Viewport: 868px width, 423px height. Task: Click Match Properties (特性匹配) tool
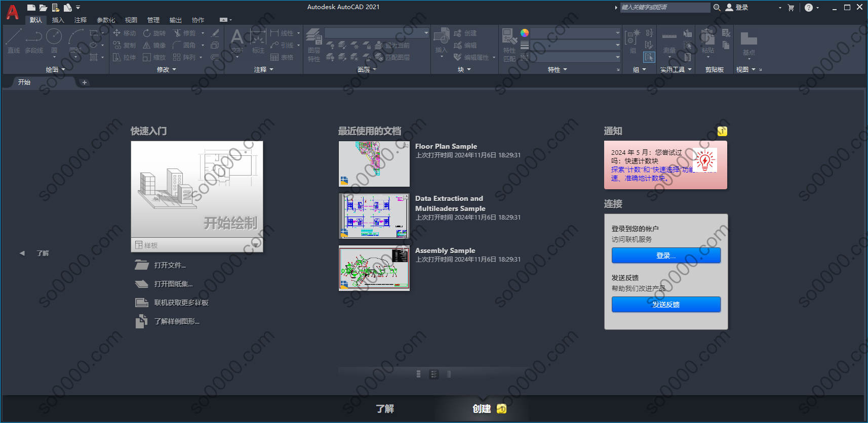[509, 45]
